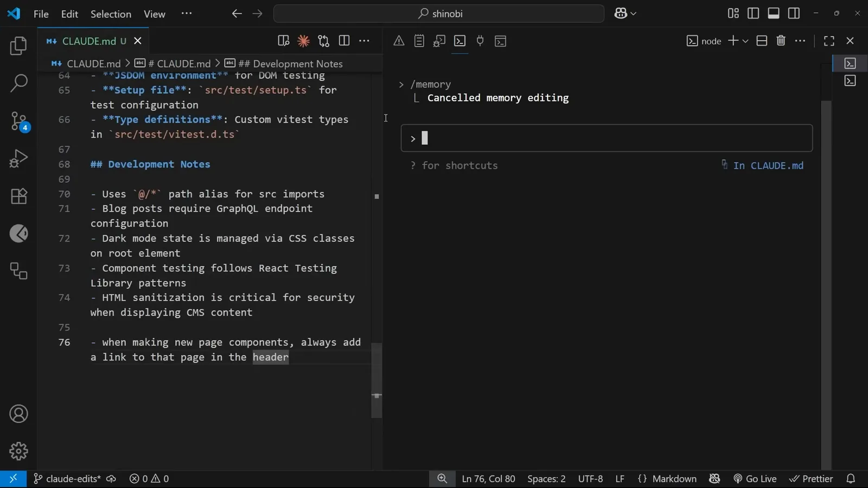The image size is (868, 488).
Task: Close the terminal panel
Action: click(x=850, y=41)
